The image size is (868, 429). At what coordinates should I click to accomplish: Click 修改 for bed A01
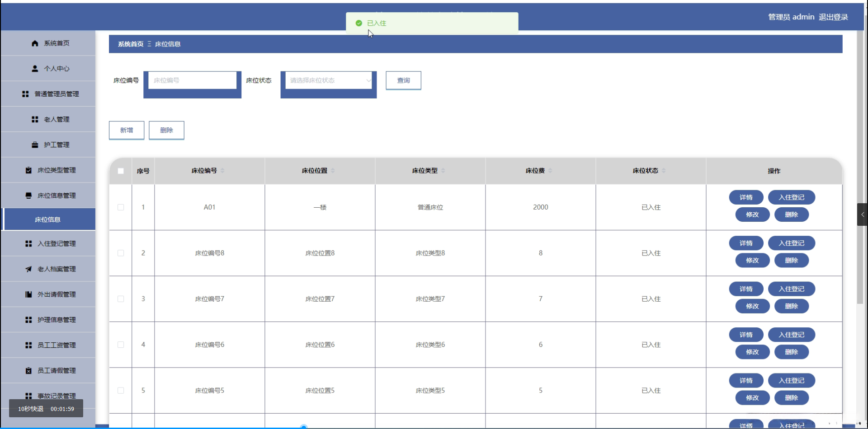pyautogui.click(x=752, y=214)
